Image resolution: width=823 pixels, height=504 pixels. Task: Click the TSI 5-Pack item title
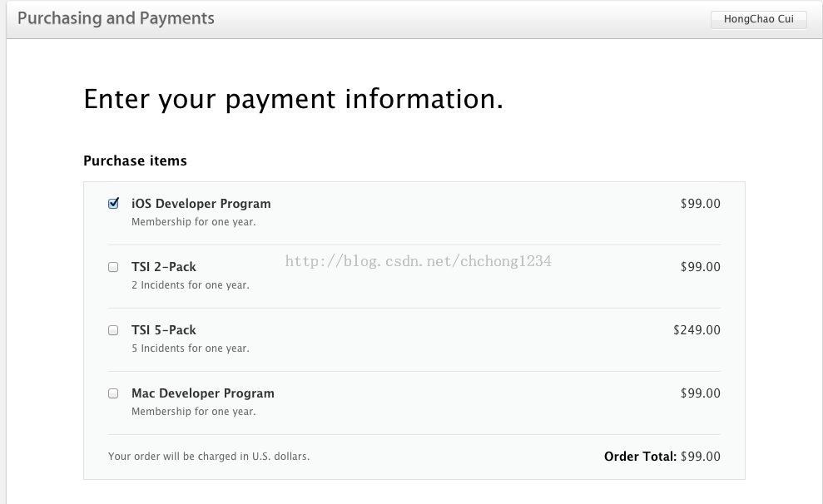[x=164, y=330]
